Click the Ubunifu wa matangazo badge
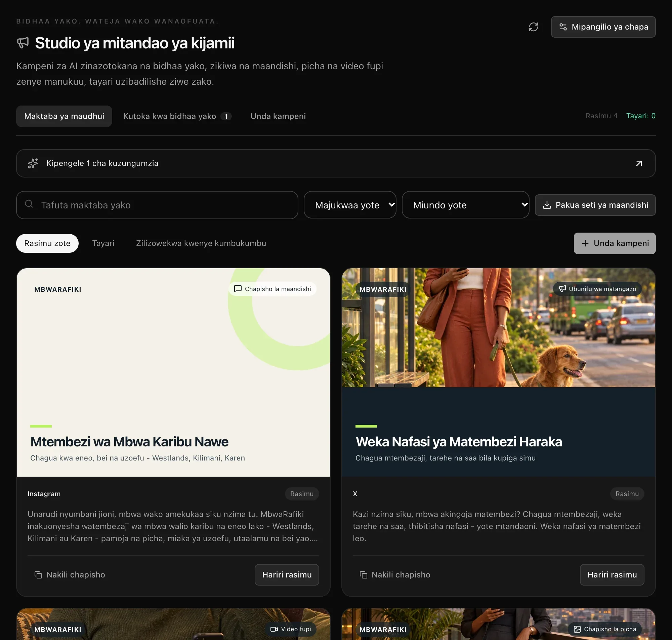Screen dimensions: 672x640 (597, 289)
